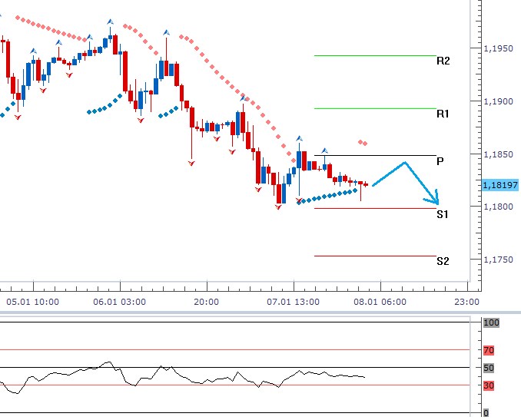This screenshot has height=420, width=521.
Task: Click the RSI 70 overbought level label
Action: pyautogui.click(x=489, y=350)
